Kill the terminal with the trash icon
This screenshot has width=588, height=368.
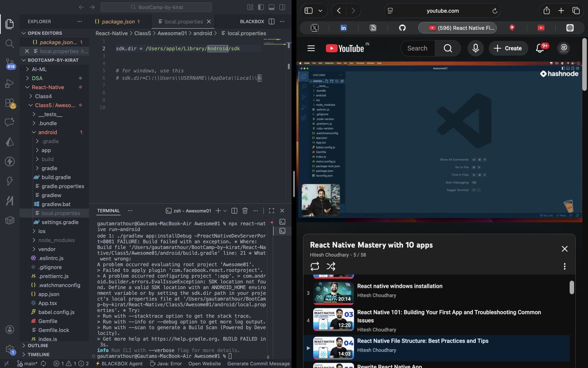tap(245, 210)
